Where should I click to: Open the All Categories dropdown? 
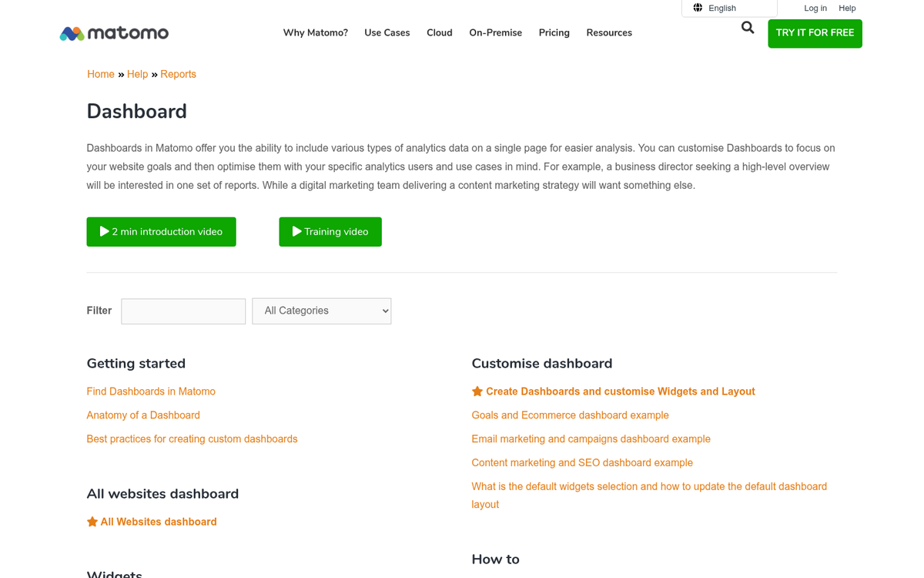[322, 311]
